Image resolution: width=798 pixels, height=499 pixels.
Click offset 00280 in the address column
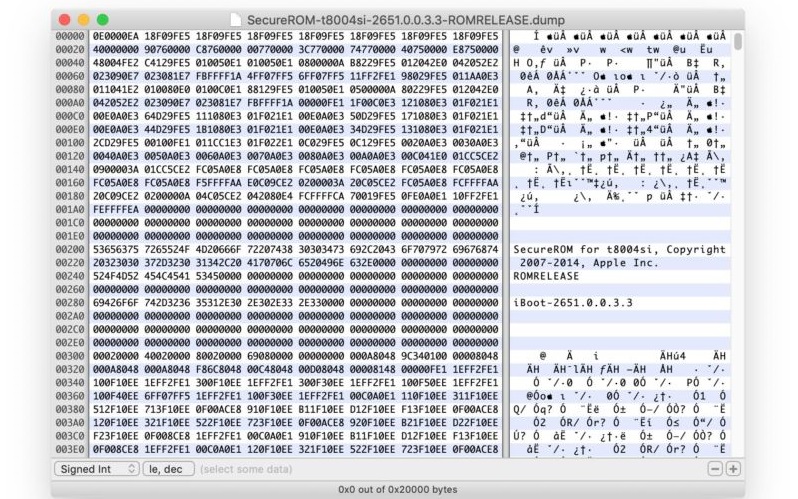[70, 302]
